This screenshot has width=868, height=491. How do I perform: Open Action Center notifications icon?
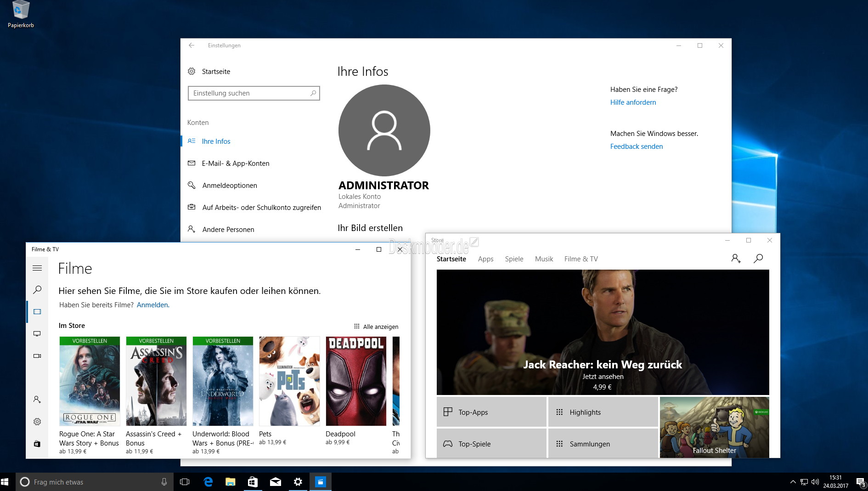tap(861, 482)
